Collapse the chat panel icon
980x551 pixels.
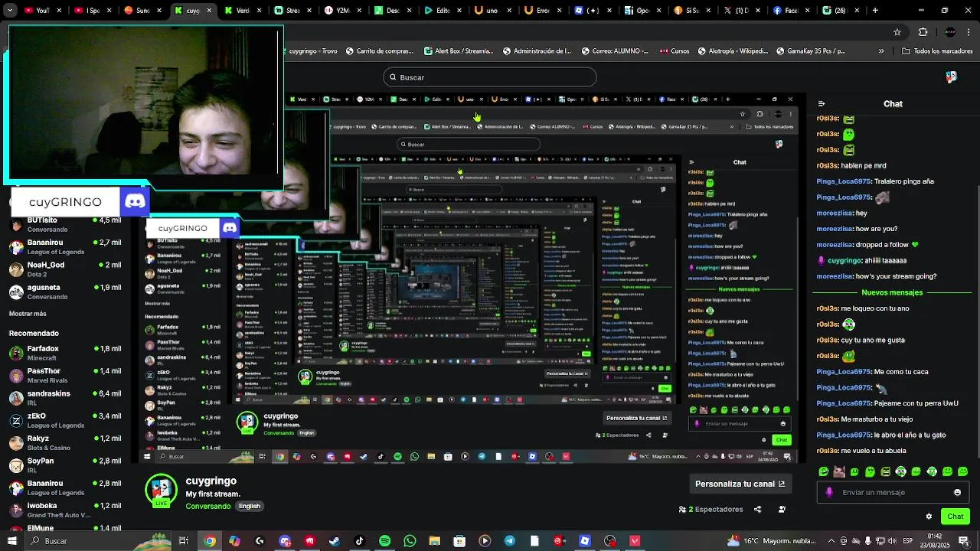pyautogui.click(x=821, y=103)
